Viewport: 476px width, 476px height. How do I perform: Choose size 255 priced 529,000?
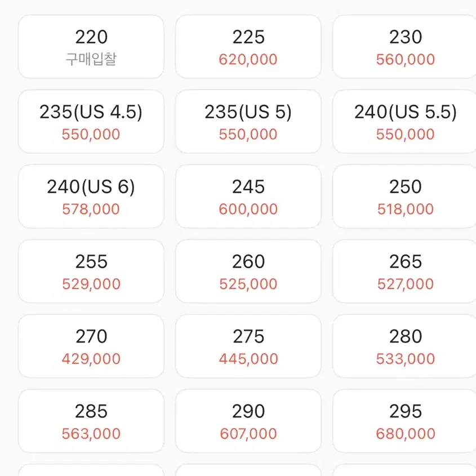click(x=91, y=272)
